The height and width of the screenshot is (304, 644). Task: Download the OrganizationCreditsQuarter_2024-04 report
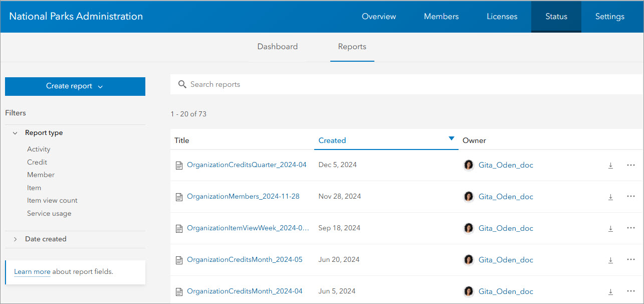610,166
